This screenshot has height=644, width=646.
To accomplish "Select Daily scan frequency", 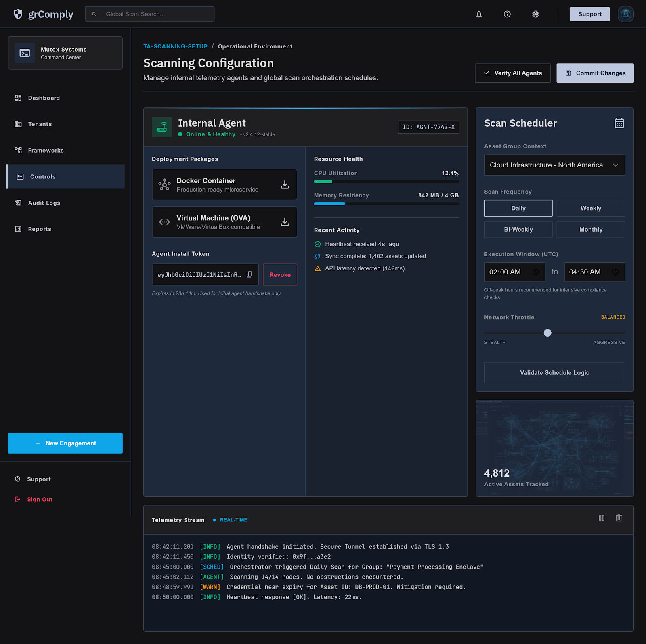I will (x=518, y=208).
